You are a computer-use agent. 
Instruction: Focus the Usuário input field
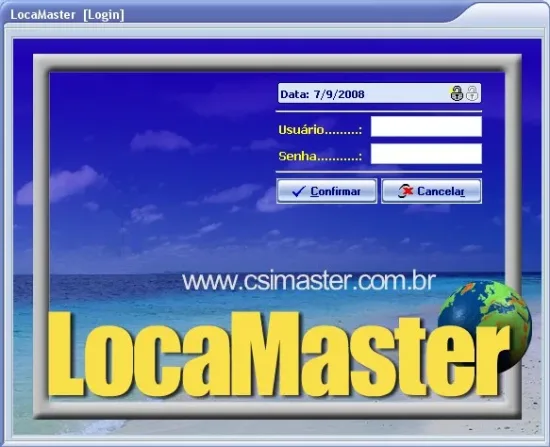point(426,127)
